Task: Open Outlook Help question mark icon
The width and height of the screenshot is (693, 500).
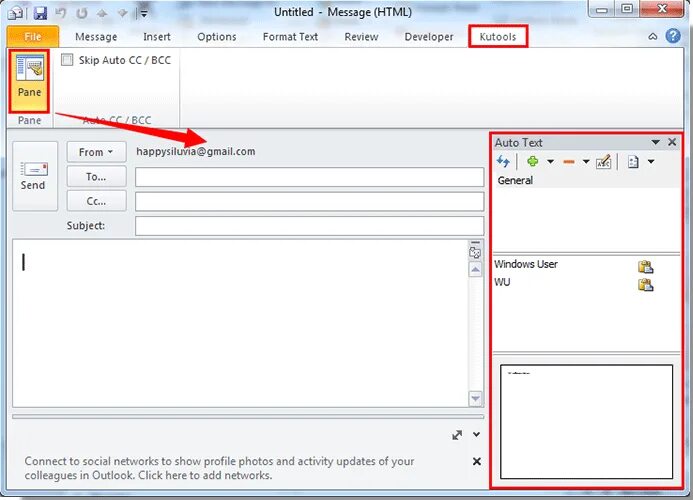Action: [673, 36]
